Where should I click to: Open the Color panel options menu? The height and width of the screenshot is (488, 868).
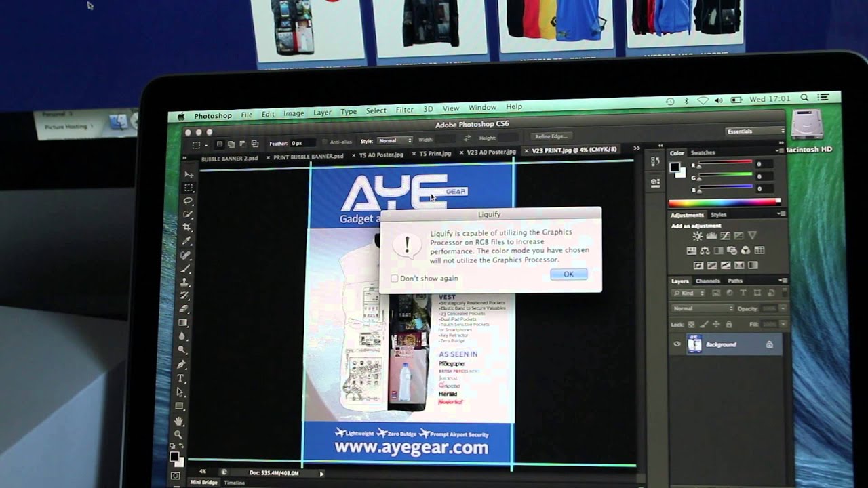click(x=781, y=150)
